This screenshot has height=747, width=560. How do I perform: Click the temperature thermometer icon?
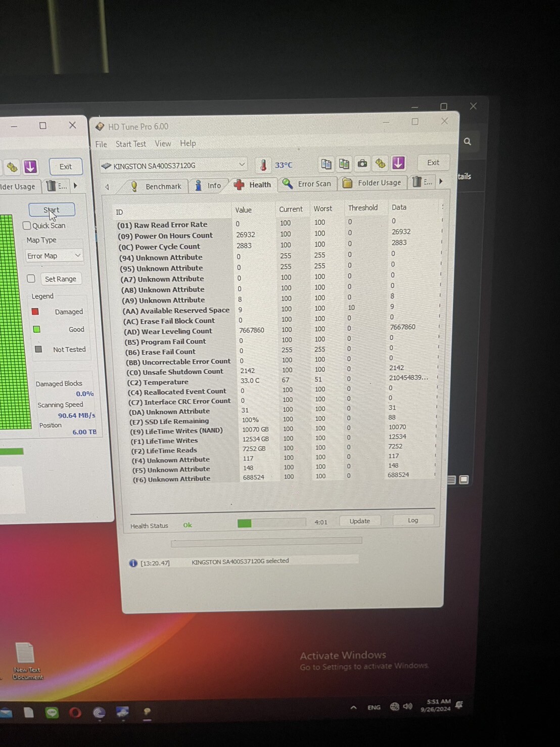pos(263,165)
